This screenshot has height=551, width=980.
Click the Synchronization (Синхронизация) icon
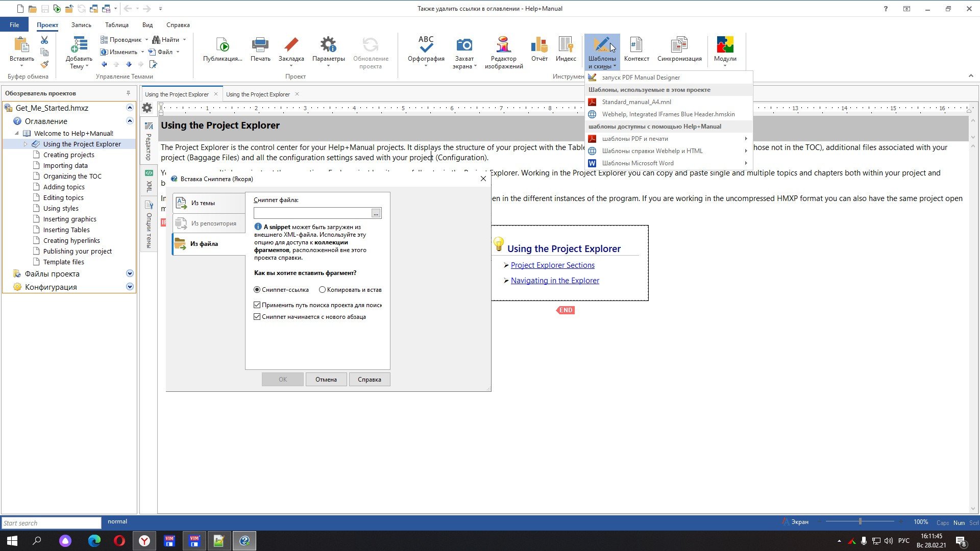point(679,45)
